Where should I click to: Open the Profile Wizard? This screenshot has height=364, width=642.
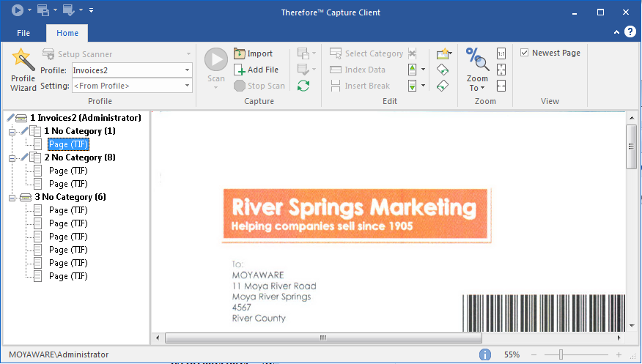[23, 70]
